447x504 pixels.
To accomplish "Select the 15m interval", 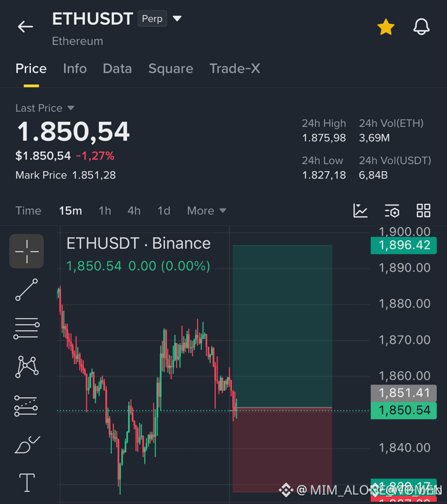I will pos(70,211).
